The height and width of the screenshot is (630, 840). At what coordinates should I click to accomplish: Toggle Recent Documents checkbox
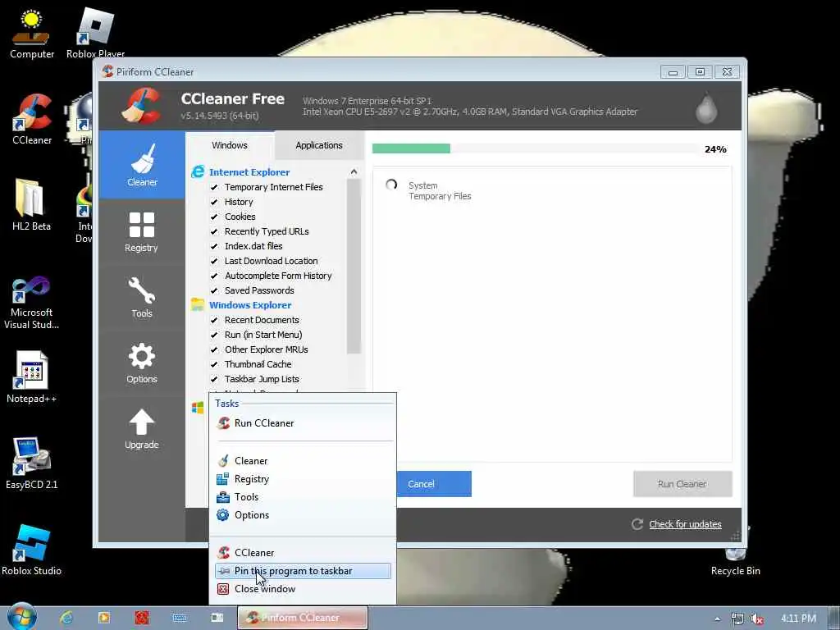click(x=214, y=320)
